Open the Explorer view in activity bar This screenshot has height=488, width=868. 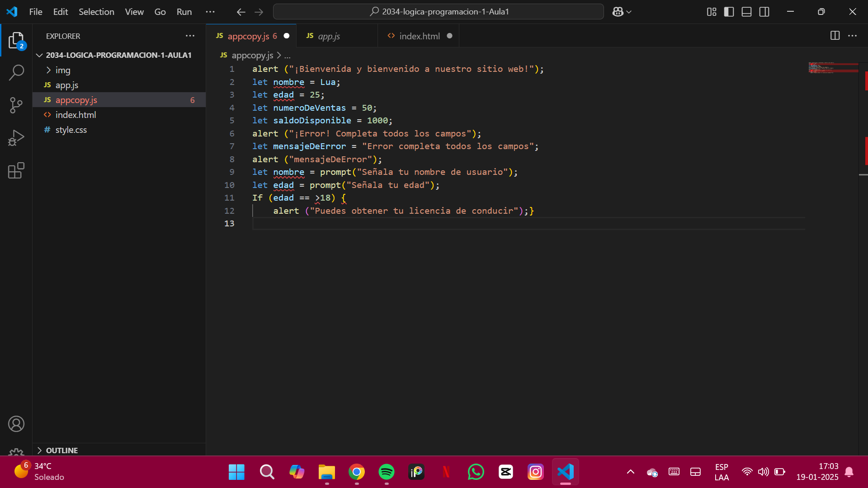coord(16,41)
